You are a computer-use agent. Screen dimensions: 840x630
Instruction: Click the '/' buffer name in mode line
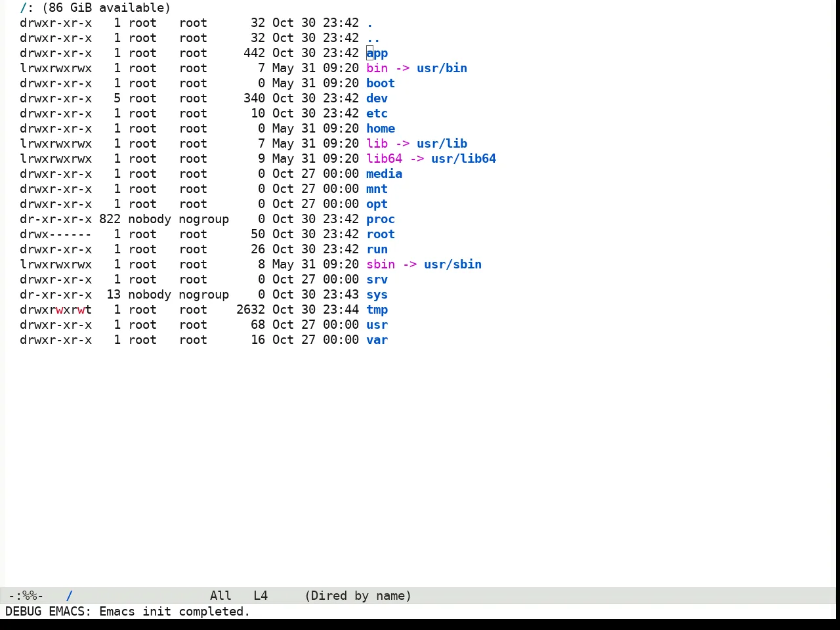pos(70,596)
